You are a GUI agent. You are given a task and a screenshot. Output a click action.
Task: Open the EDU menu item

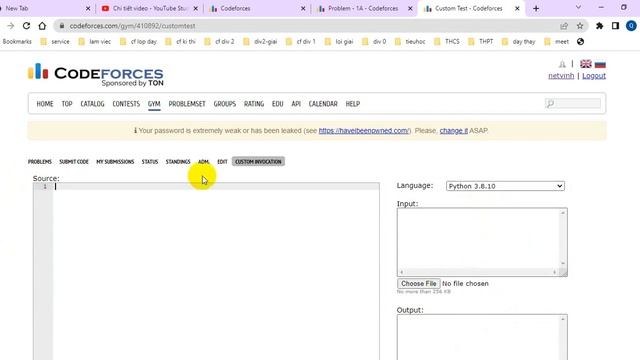tap(278, 104)
